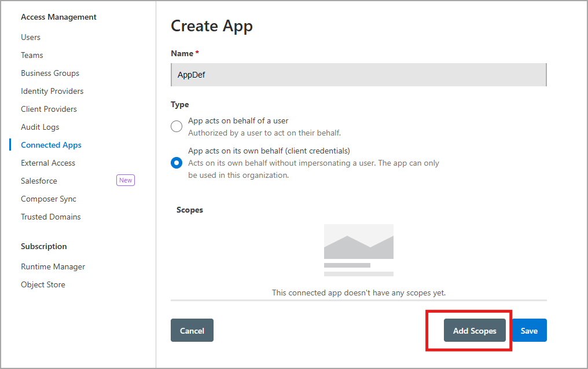Select 'App acts on behalf of a user'
The width and height of the screenshot is (588, 369).
coord(177,127)
